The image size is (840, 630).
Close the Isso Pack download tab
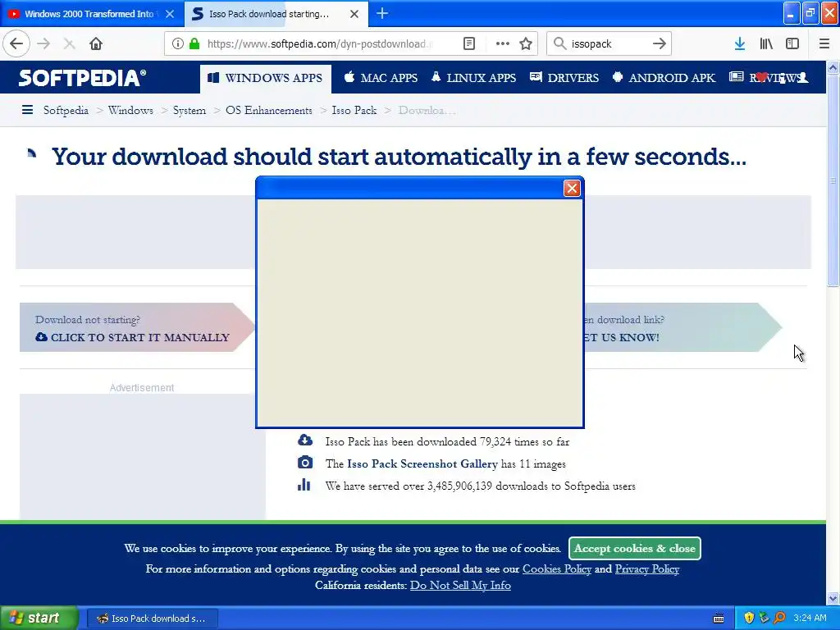pyautogui.click(x=354, y=14)
